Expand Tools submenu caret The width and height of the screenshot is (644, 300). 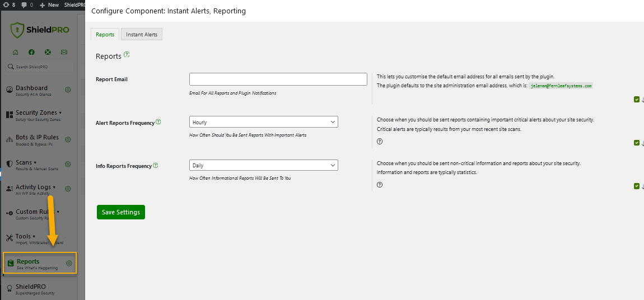34,236
